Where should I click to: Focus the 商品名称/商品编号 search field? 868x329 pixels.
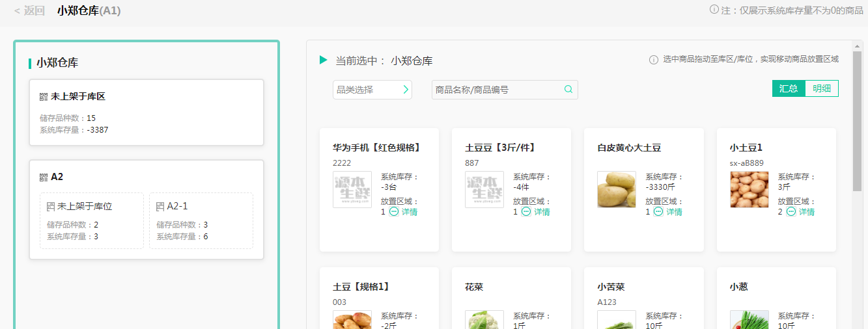[505, 90]
